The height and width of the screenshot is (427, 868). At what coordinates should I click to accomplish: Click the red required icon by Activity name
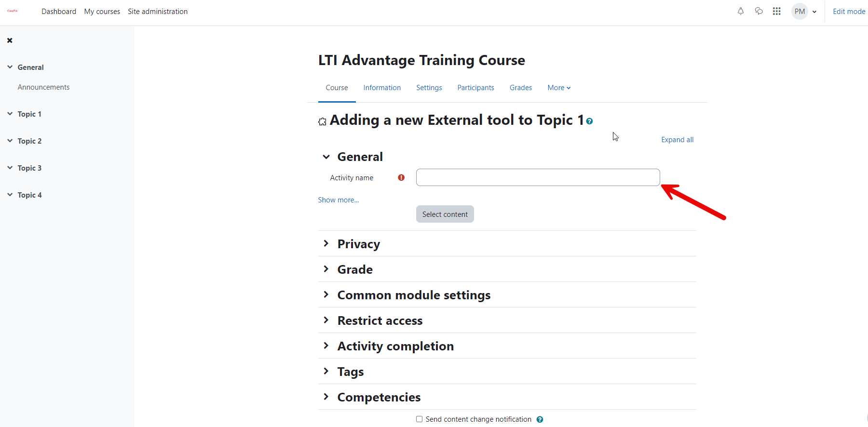(401, 177)
